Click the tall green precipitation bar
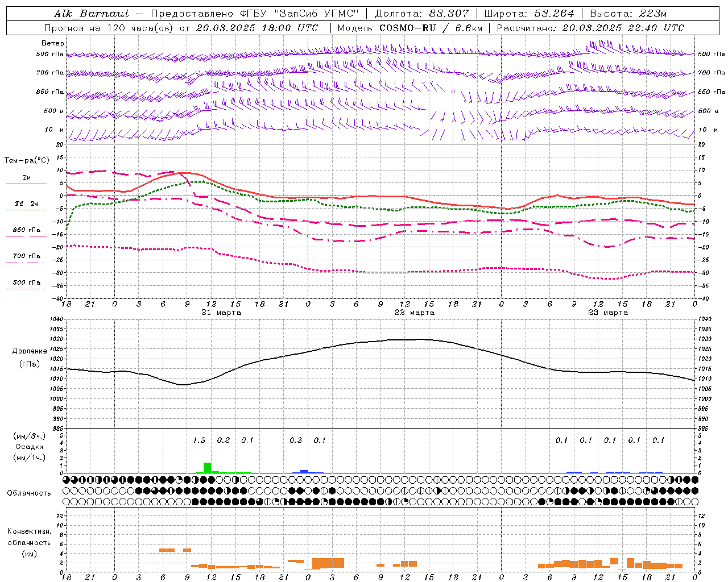This screenshot has height=582, width=728. (x=208, y=468)
